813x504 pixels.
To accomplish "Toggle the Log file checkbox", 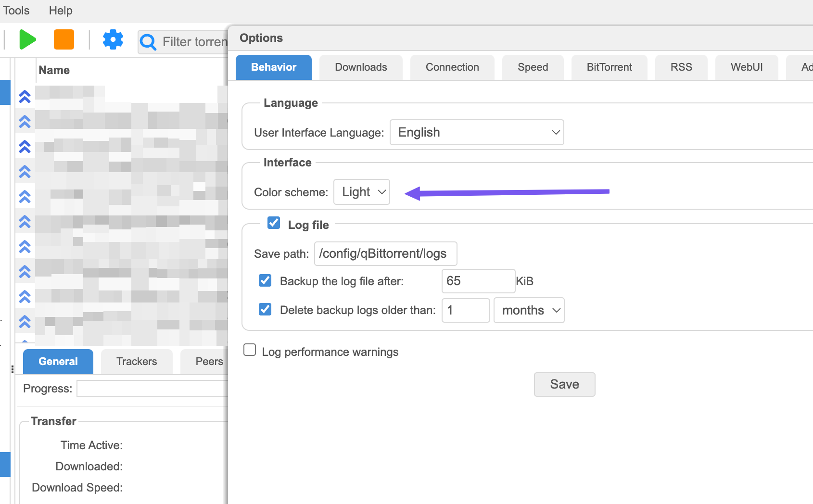I will [x=274, y=223].
